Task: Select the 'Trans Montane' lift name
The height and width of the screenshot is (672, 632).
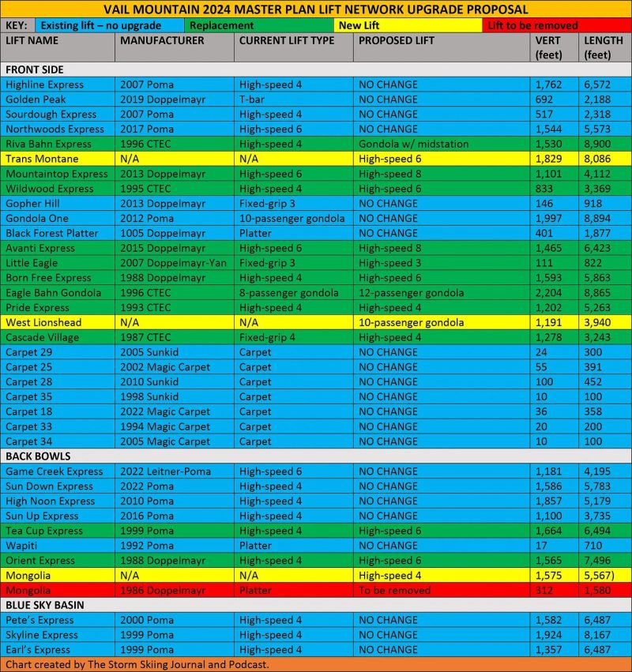Action: 42,159
